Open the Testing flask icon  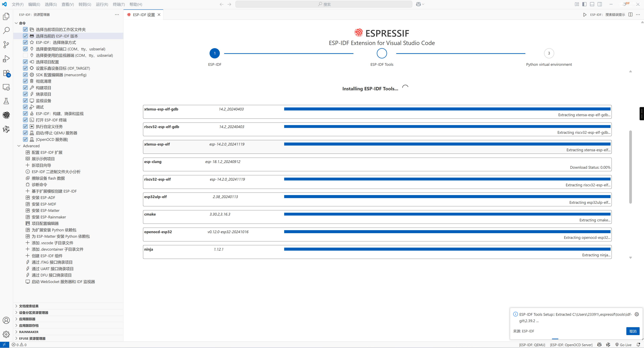click(x=6, y=101)
